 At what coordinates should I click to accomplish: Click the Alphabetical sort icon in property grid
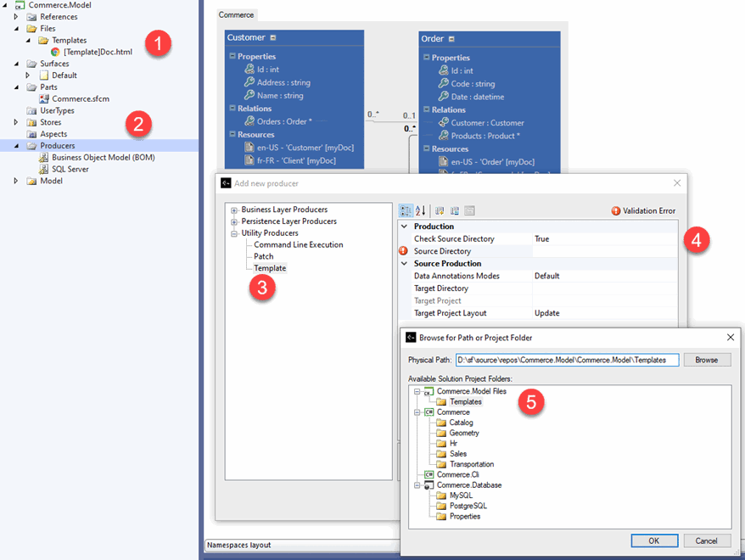coord(421,210)
